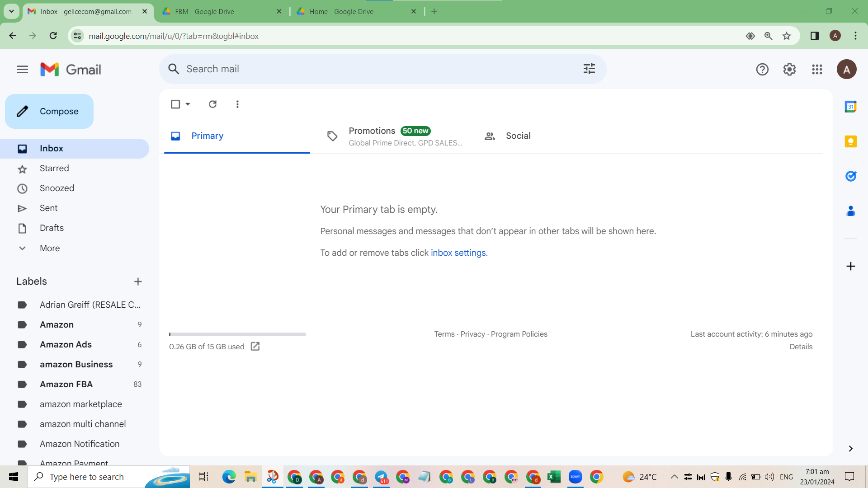Tick the select-all checkbox

(175, 104)
